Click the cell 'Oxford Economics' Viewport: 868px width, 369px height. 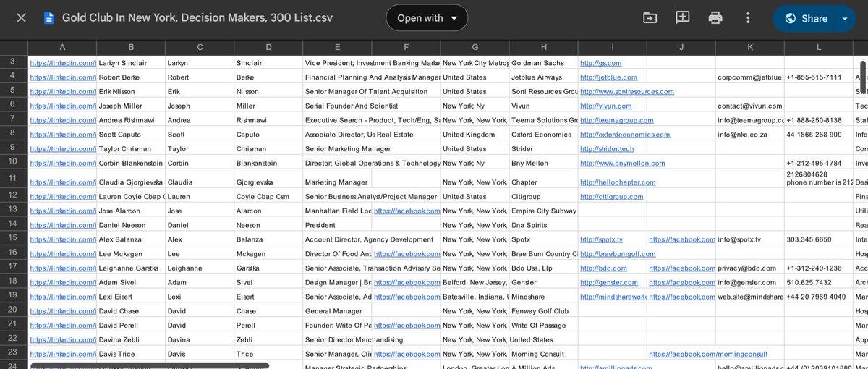pos(543,135)
